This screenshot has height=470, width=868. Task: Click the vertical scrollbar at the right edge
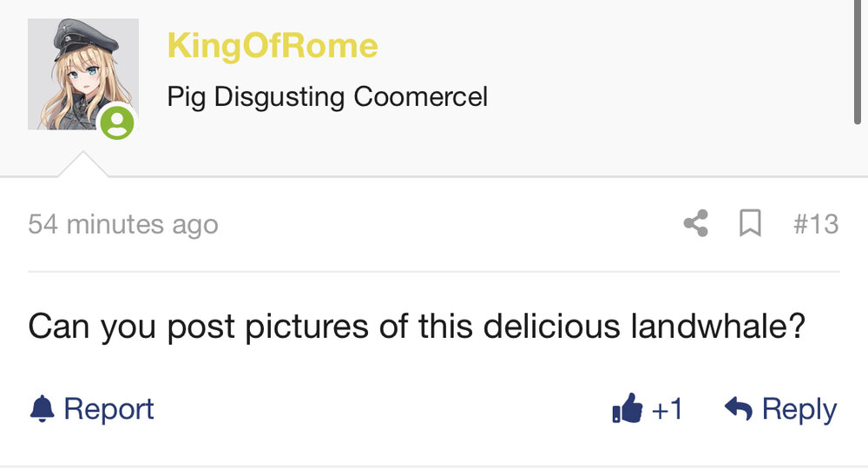pyautogui.click(x=858, y=62)
